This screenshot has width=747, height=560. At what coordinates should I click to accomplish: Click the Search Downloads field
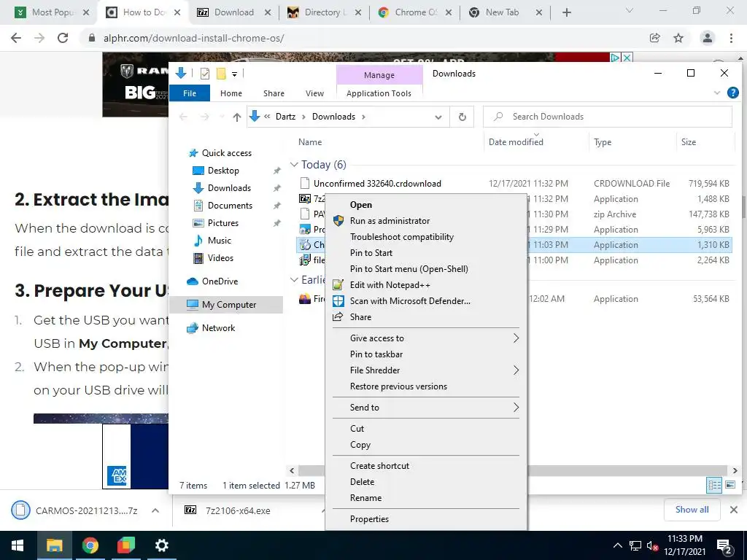608,117
